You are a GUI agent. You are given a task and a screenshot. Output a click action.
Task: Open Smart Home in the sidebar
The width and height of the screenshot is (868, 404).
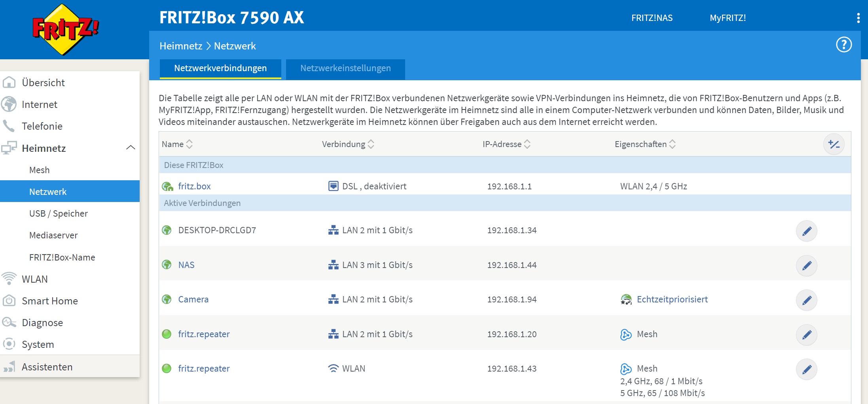coord(50,301)
